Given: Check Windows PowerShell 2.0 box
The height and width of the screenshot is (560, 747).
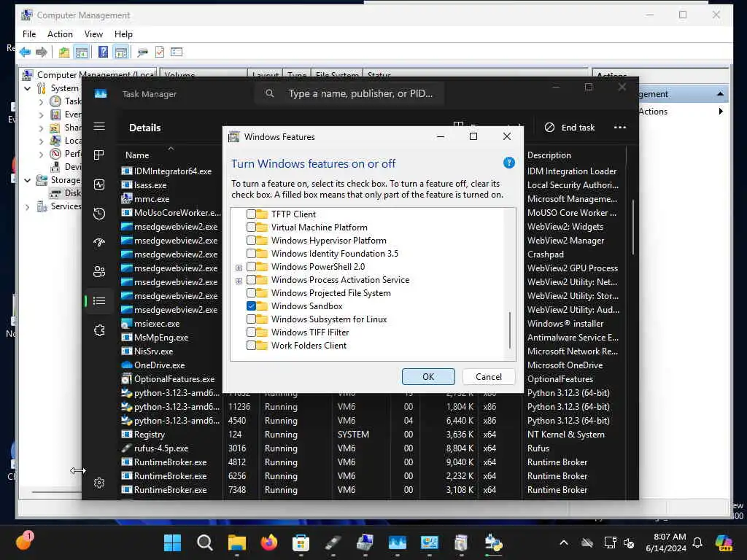Looking at the screenshot, I should click(251, 267).
